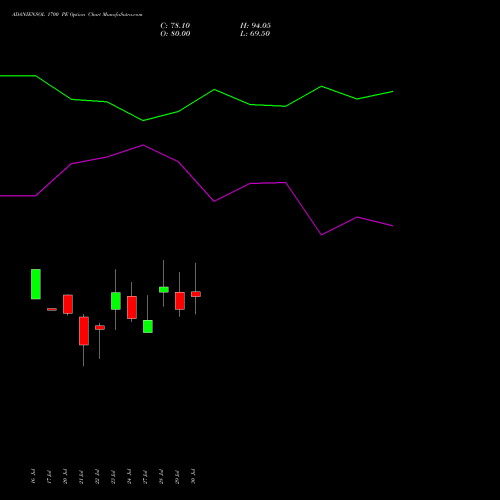Click the 28 Jul date label
500x500 pixels.
tap(161, 476)
